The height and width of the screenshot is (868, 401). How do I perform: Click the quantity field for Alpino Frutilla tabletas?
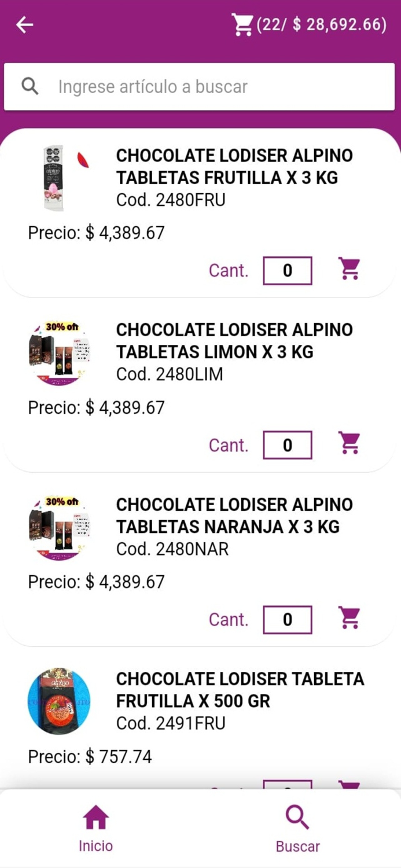pos(287,270)
